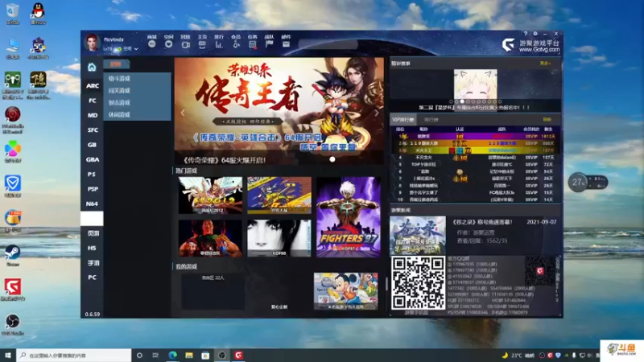Click the cat-ear anime event image
Screen dimensions: 644x362
point(475,84)
